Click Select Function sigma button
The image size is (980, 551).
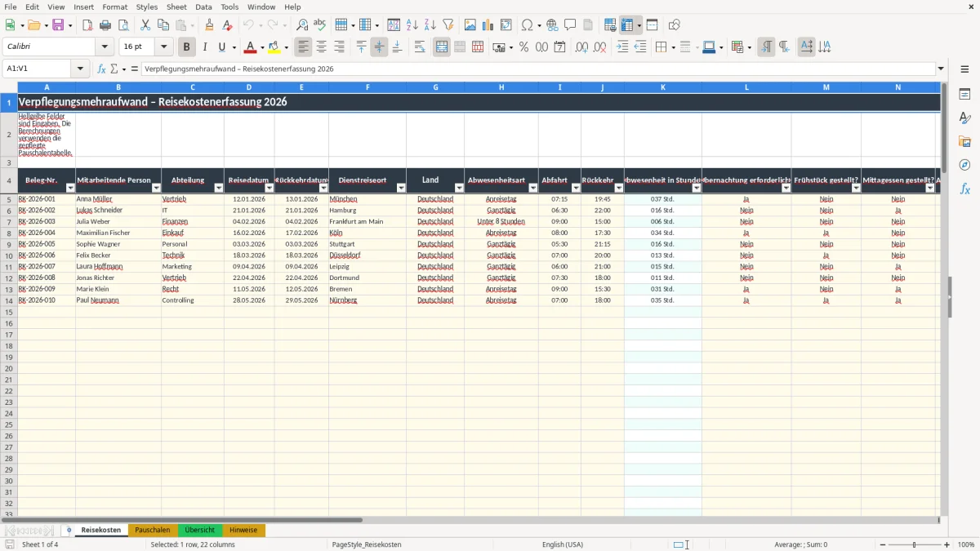click(114, 69)
